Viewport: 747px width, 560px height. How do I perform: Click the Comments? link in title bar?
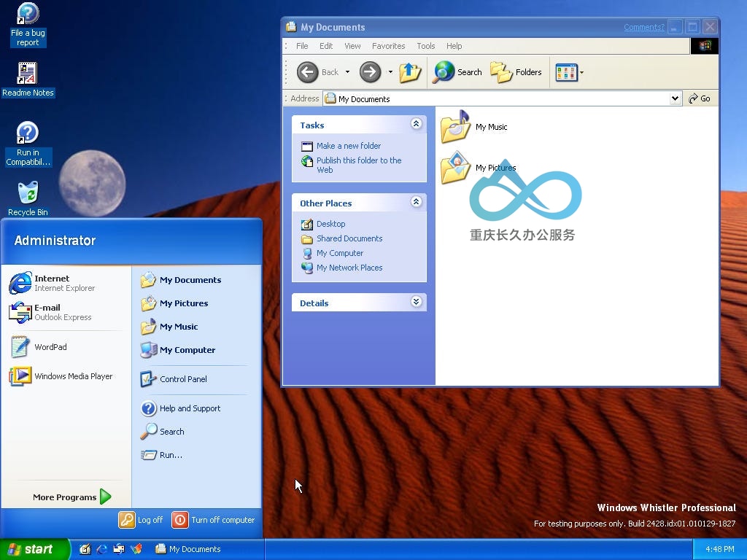[643, 27]
